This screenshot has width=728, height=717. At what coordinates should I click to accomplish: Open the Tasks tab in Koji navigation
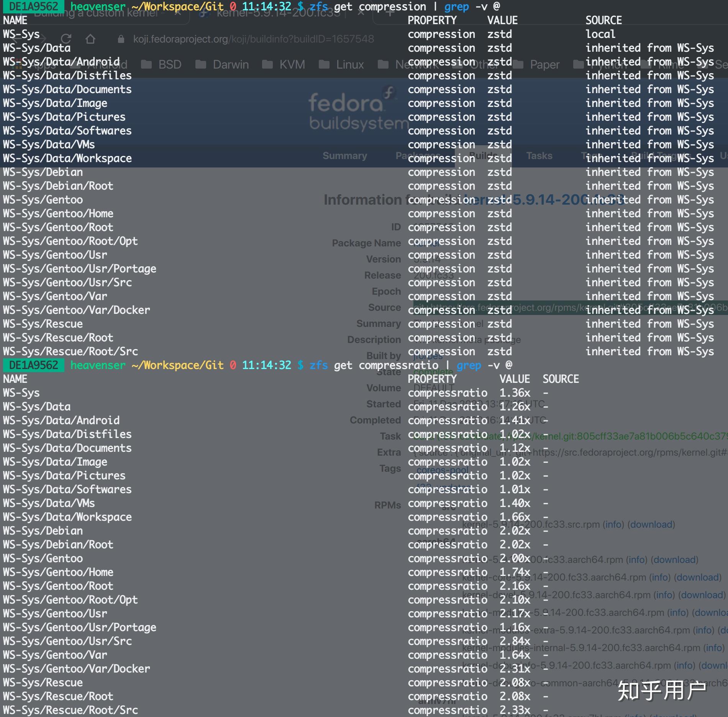click(539, 156)
